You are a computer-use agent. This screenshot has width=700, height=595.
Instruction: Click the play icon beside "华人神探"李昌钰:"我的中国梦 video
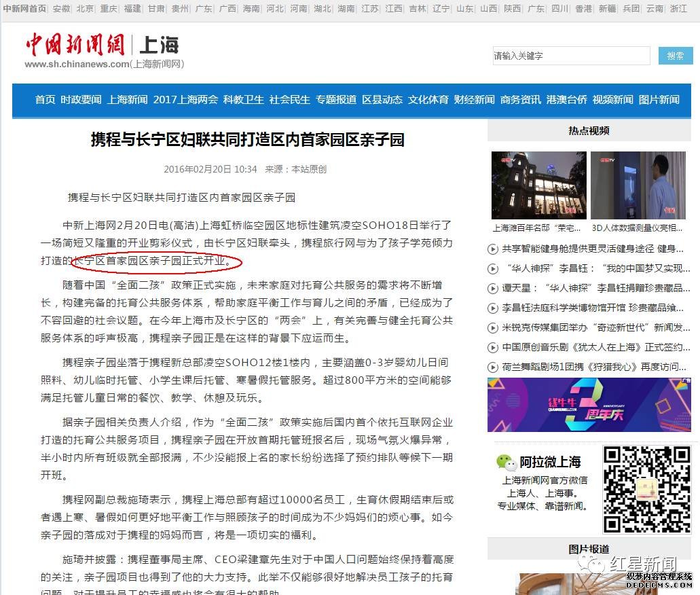pos(492,269)
